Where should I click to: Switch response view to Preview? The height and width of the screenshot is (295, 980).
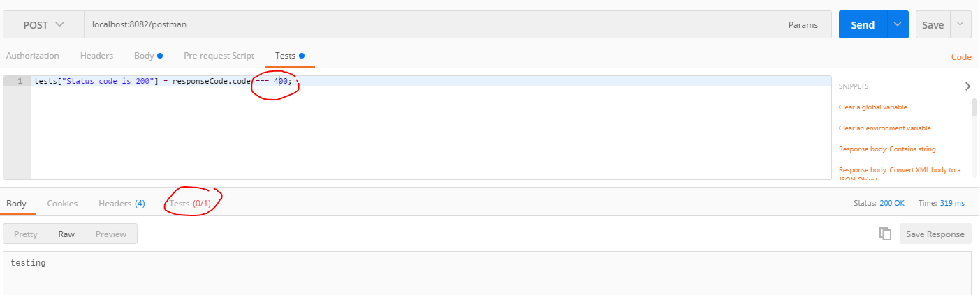pos(111,234)
